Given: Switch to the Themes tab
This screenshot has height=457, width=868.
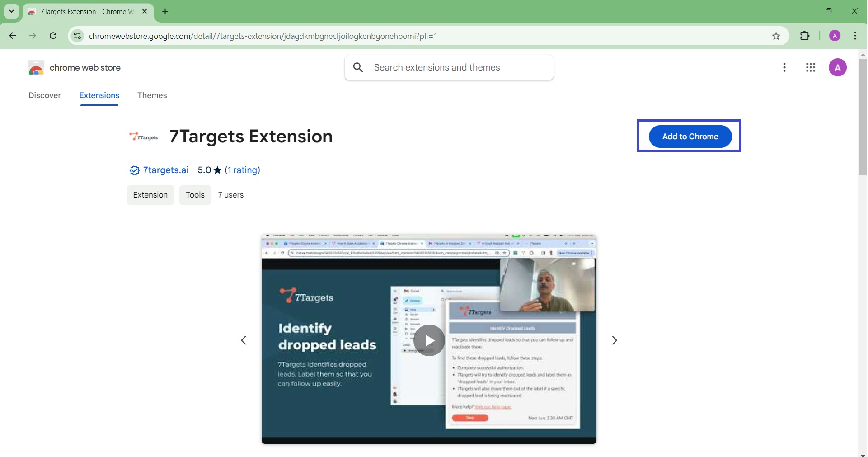Looking at the screenshot, I should 152,95.
